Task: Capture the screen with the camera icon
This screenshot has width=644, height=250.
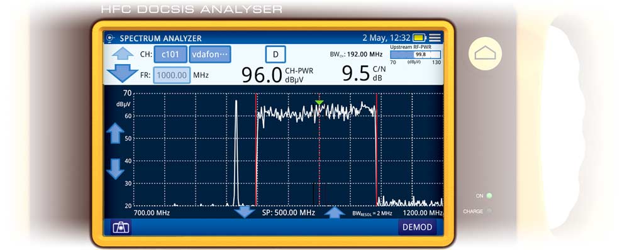Action: pos(121,227)
